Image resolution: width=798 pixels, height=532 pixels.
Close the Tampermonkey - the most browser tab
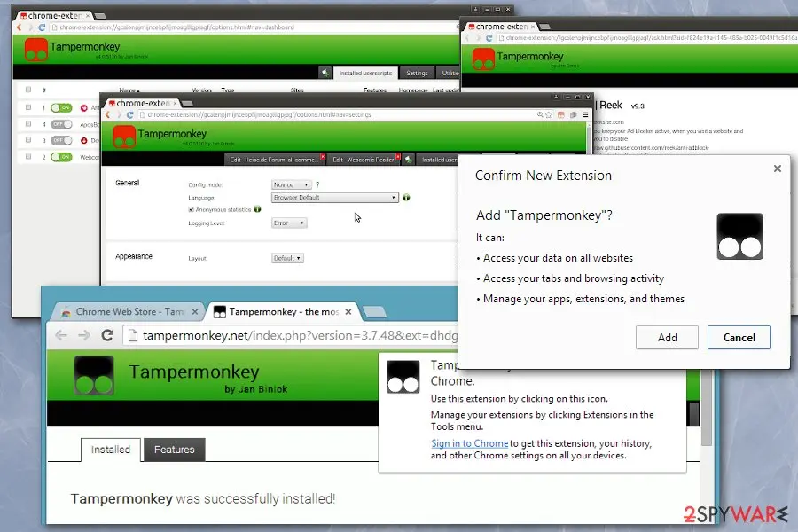point(348,311)
